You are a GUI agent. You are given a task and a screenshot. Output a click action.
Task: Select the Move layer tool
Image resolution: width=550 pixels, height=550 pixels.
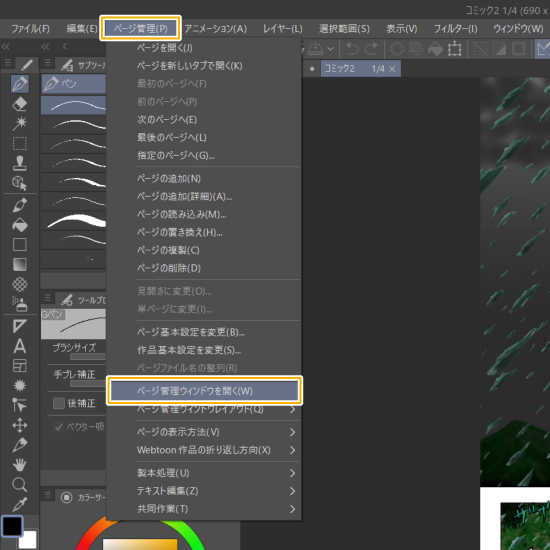click(20, 425)
